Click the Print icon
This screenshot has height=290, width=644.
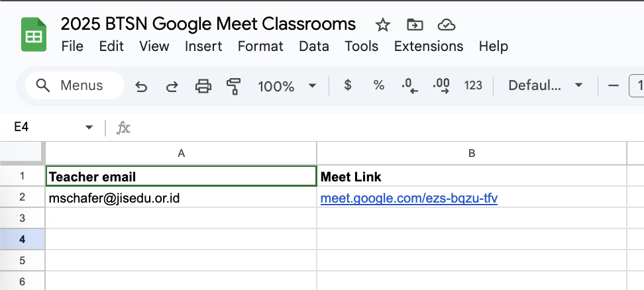pyautogui.click(x=203, y=86)
